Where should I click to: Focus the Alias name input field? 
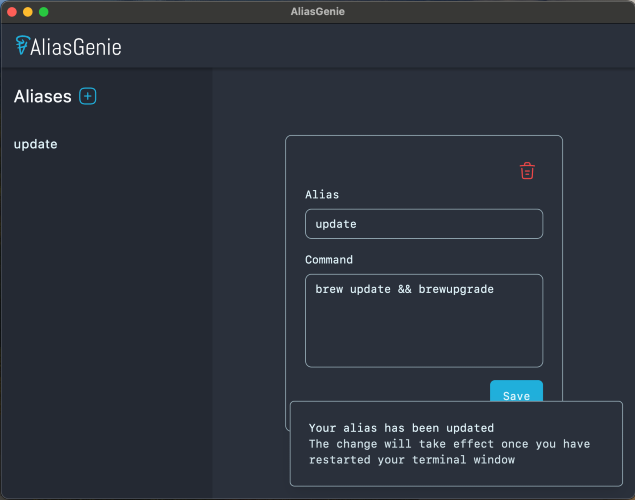(x=424, y=224)
